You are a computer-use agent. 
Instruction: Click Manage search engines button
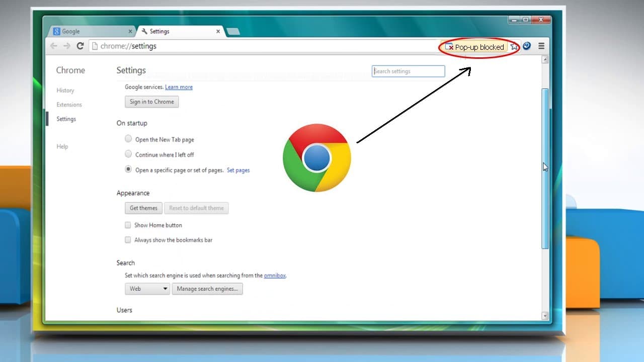point(207,289)
